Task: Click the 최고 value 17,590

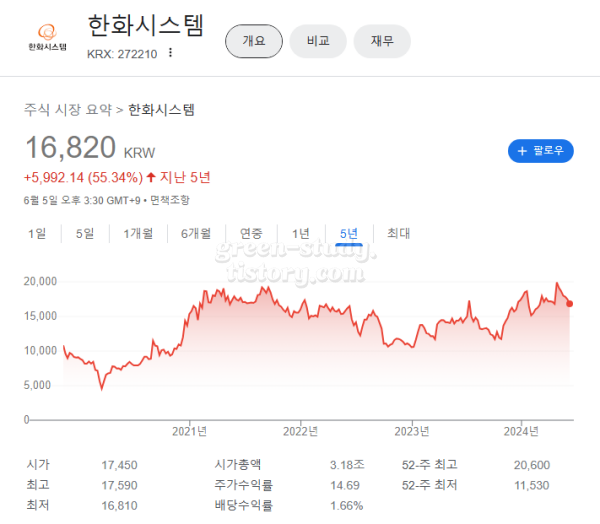Action: point(119,485)
